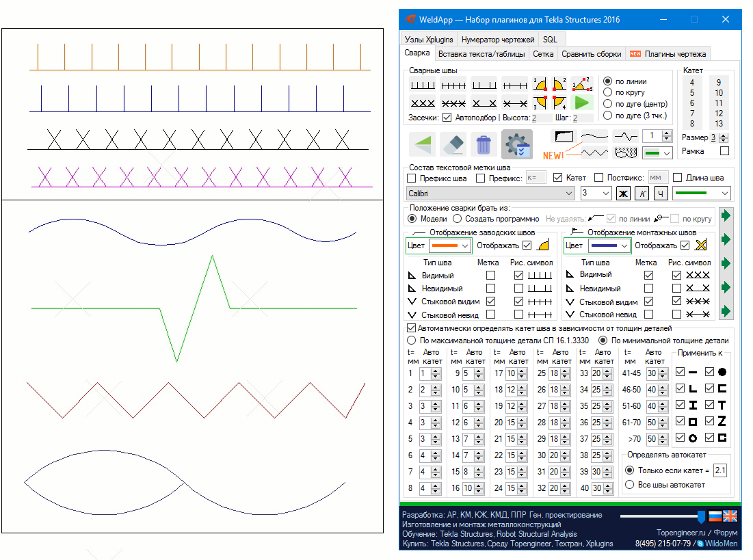This screenshot has width=753, height=560.
Task: Select the eraser tool icon
Action: [x=453, y=146]
